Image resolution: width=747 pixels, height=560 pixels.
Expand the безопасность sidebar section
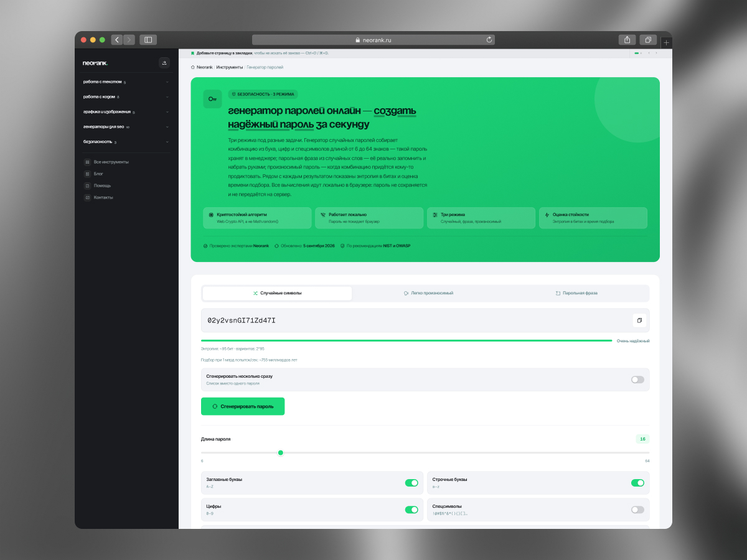pyautogui.click(x=126, y=141)
